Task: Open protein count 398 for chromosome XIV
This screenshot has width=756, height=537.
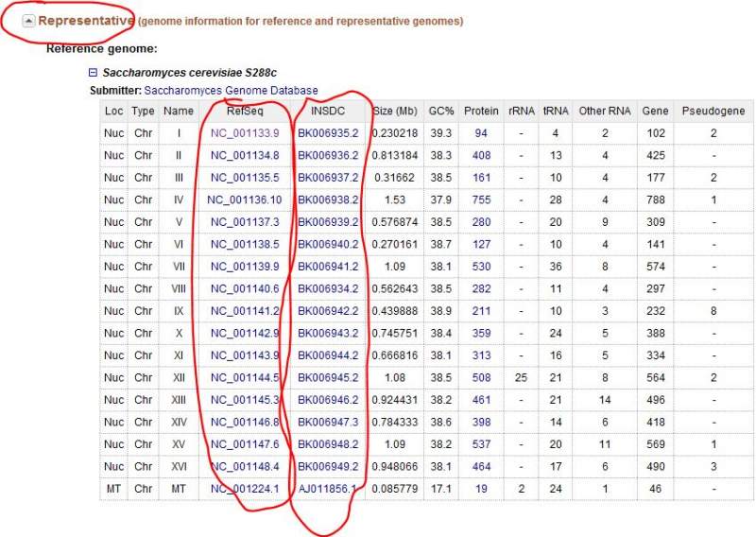Action: point(481,423)
